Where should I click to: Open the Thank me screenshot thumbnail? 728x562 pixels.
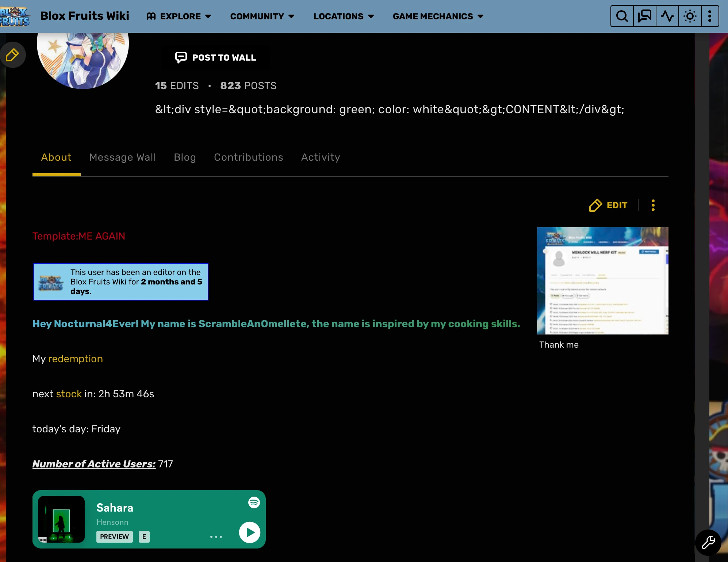point(602,280)
